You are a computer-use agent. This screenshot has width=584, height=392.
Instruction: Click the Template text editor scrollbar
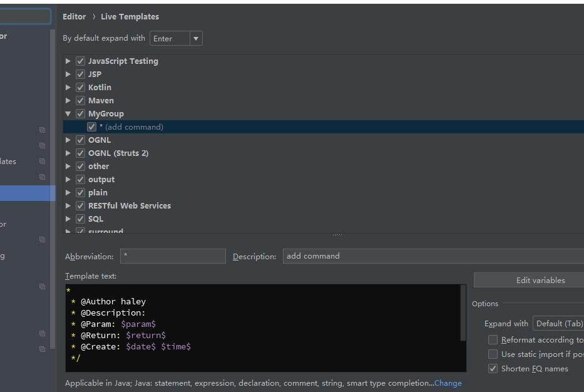(463, 313)
